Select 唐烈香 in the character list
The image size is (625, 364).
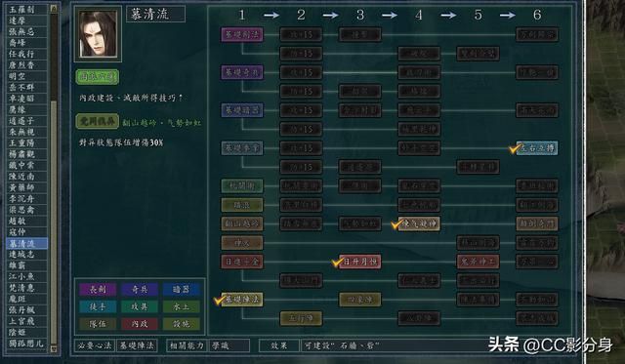(x=26, y=65)
